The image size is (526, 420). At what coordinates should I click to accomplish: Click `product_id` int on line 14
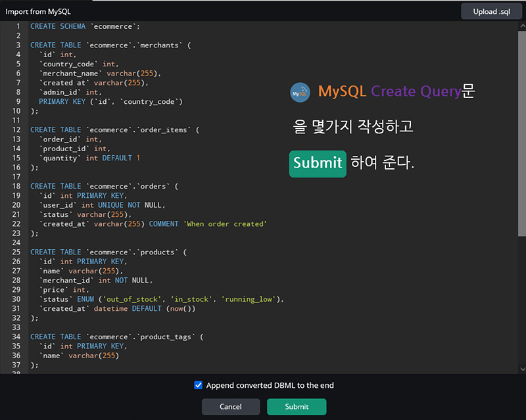(x=74, y=149)
